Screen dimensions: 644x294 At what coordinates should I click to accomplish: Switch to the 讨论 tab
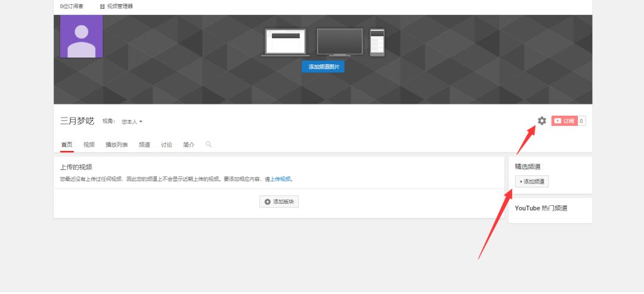(166, 144)
